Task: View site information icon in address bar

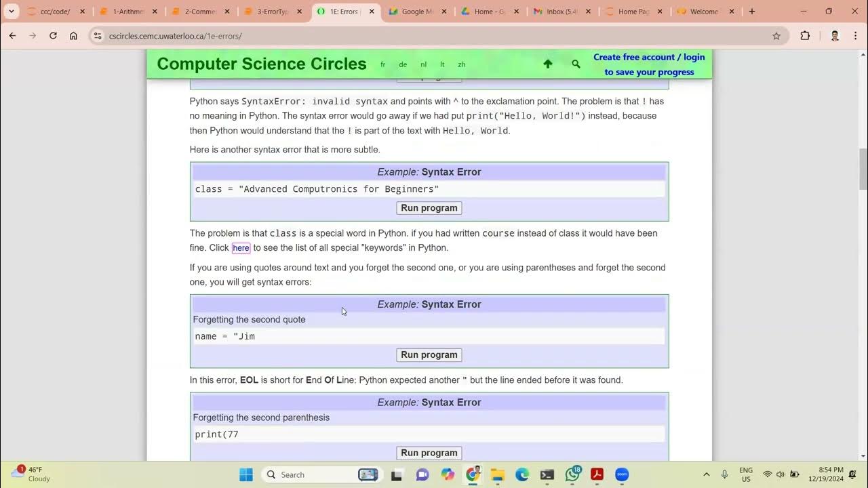Action: pyautogui.click(x=98, y=36)
